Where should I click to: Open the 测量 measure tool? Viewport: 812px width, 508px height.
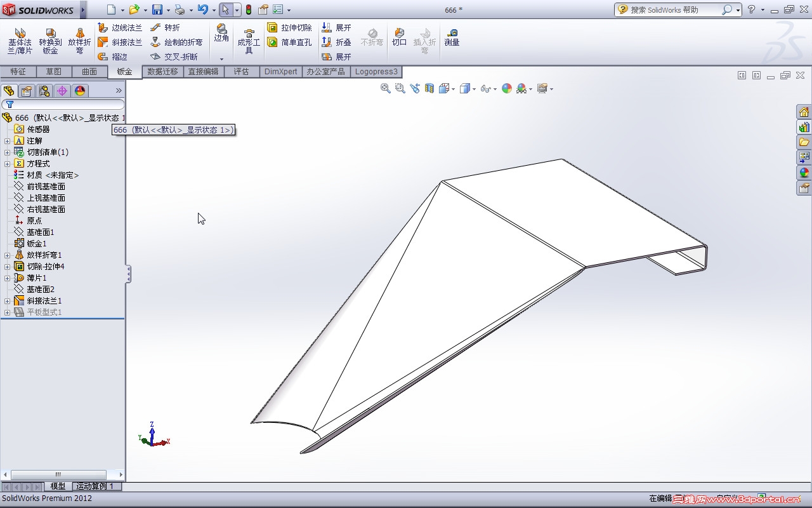tap(452, 37)
